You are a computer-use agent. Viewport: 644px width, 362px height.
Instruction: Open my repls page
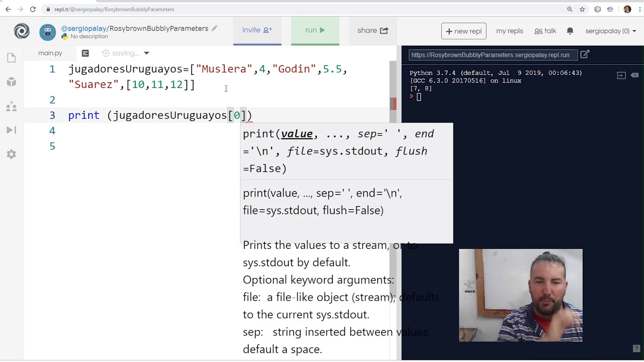tap(510, 31)
